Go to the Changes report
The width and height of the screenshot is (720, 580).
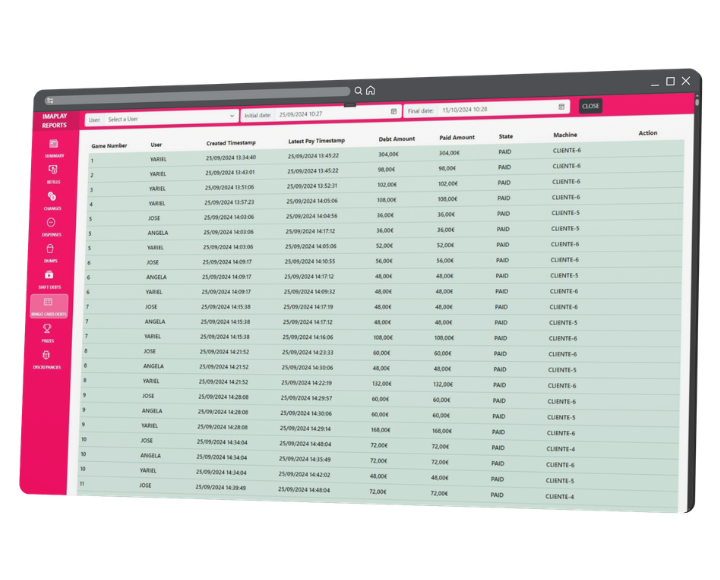52,201
